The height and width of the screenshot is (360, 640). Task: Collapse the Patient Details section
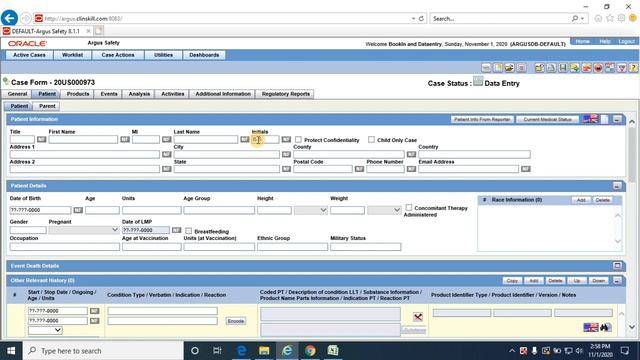point(617,186)
